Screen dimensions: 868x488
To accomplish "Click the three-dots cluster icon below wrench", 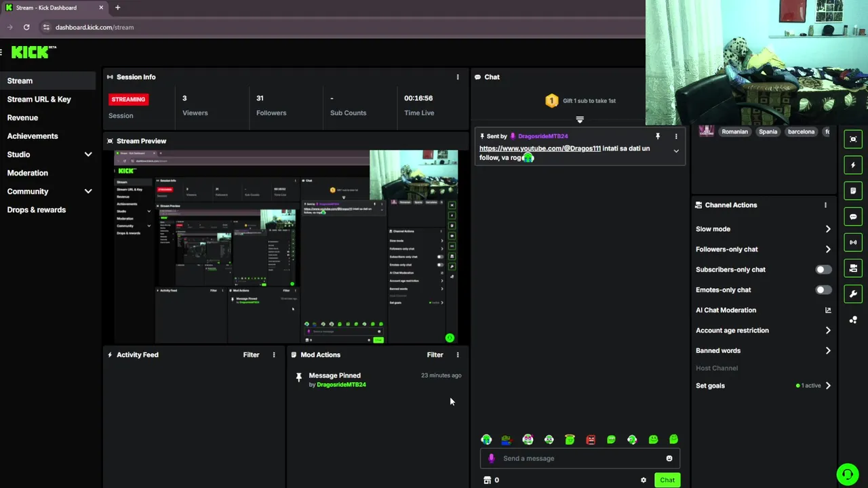I will pyautogui.click(x=853, y=319).
